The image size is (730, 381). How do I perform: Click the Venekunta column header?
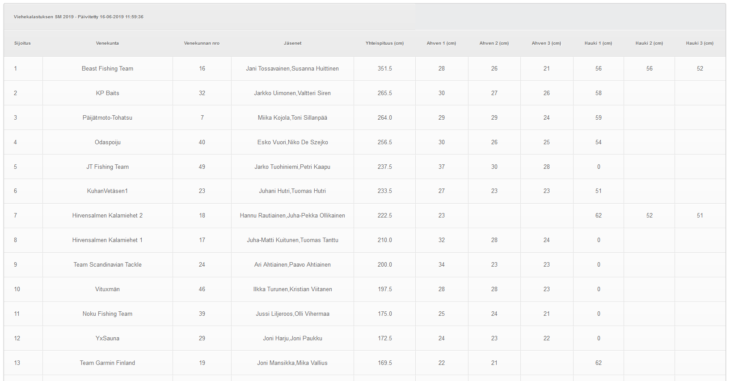(108, 43)
